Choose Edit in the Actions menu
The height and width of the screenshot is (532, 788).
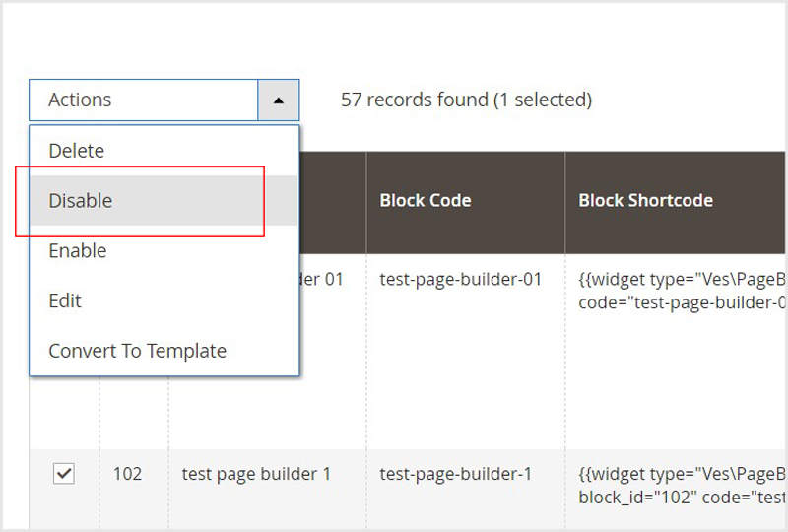pyautogui.click(x=65, y=300)
